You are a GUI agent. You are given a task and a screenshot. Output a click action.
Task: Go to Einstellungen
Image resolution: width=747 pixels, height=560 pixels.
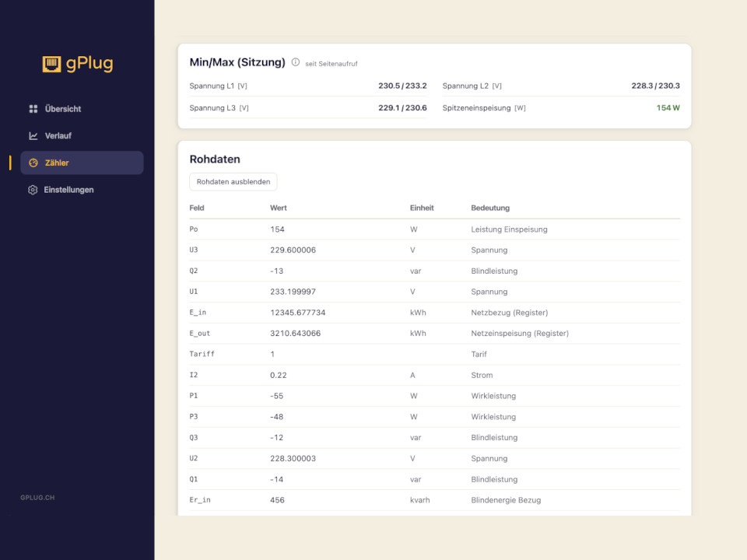point(82,190)
